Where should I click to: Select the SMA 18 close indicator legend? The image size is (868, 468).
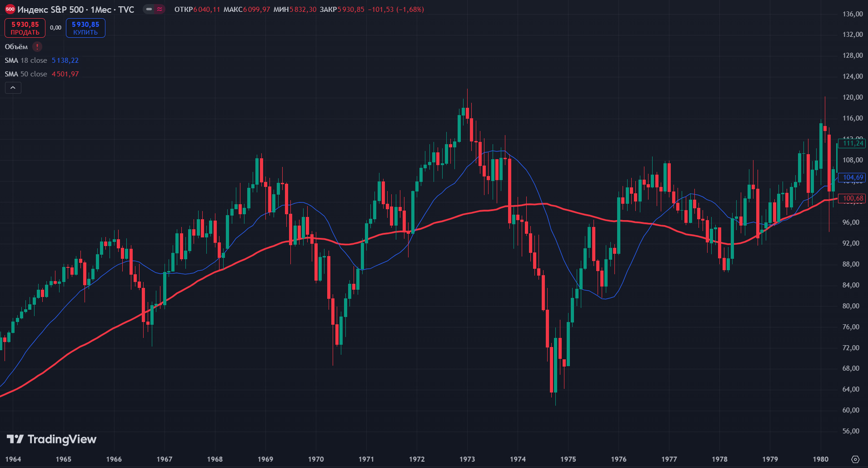pos(26,60)
